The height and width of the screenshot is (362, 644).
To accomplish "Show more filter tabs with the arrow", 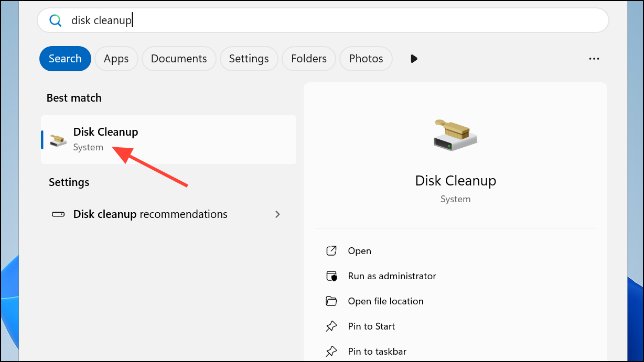I will pos(414,59).
